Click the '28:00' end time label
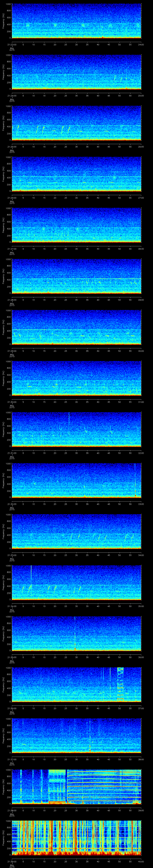The width and height of the screenshot is (153, 868). click(141, 249)
